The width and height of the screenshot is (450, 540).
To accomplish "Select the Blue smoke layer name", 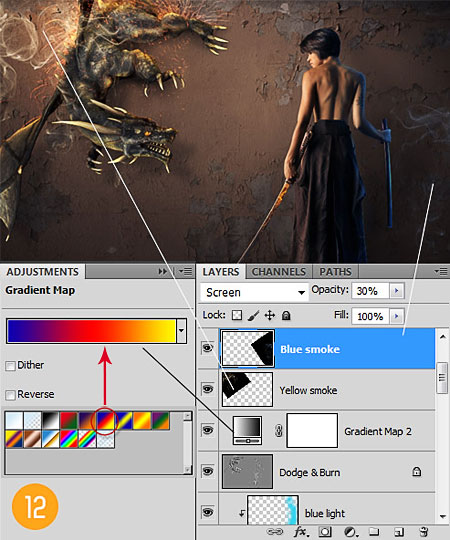I will pyautogui.click(x=310, y=349).
